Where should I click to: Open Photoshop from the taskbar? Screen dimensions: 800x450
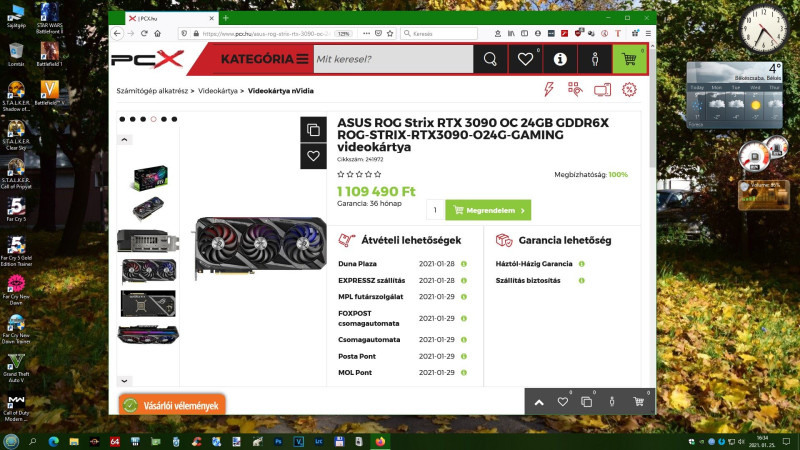[278, 442]
